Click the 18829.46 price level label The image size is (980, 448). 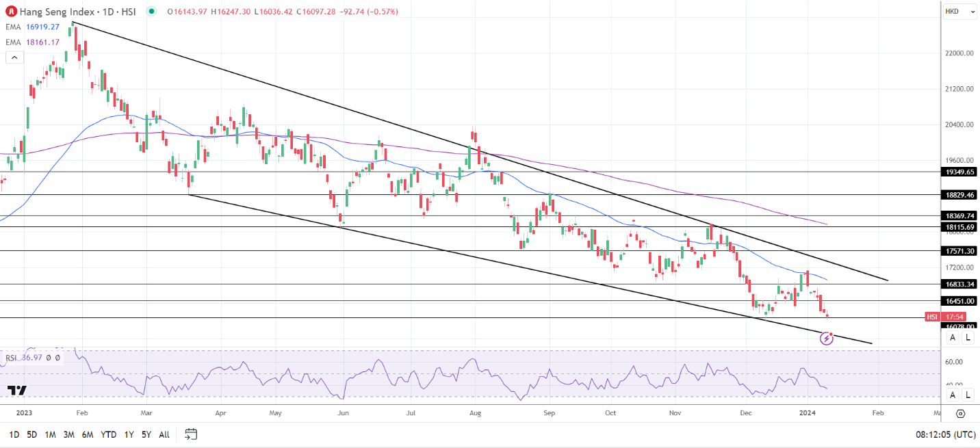[x=960, y=195]
